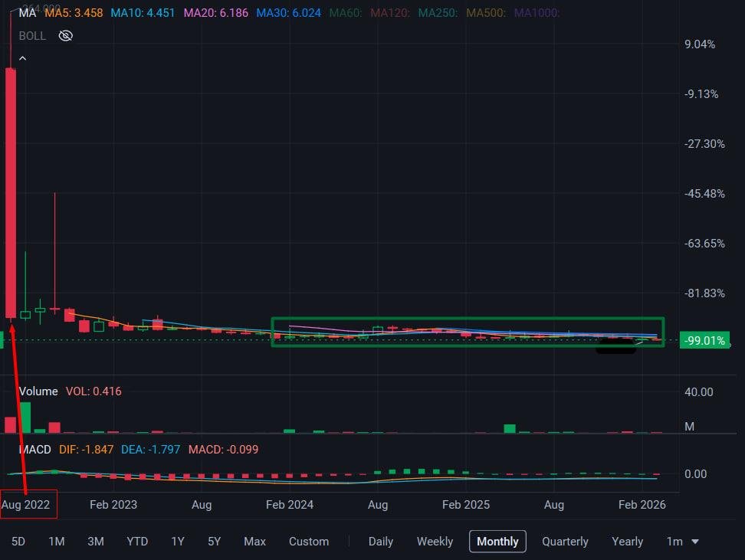The image size is (745, 560).
Task: Select the 5D timeframe
Action: (x=18, y=542)
